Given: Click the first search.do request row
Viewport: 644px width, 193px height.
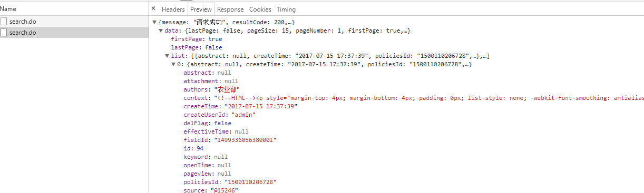Looking at the screenshot, I should click(74, 22).
